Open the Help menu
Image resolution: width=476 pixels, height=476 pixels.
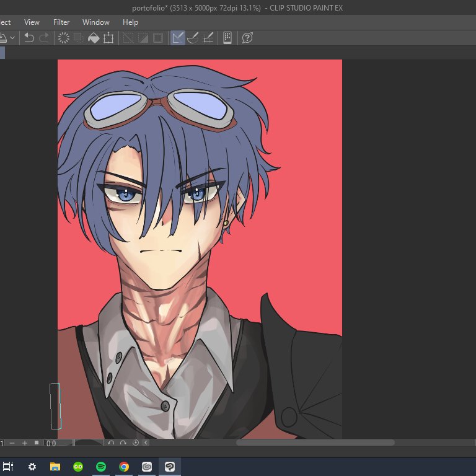(x=130, y=22)
